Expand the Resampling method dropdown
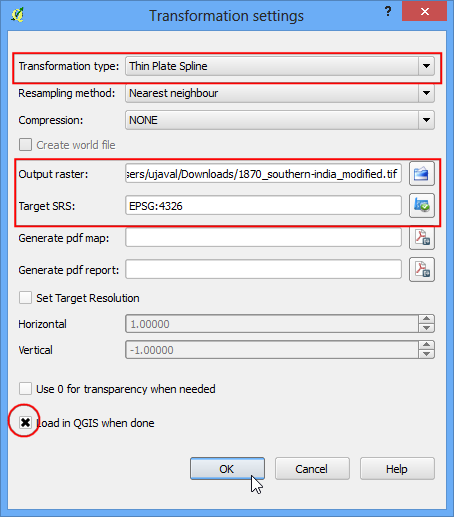 [280, 93]
